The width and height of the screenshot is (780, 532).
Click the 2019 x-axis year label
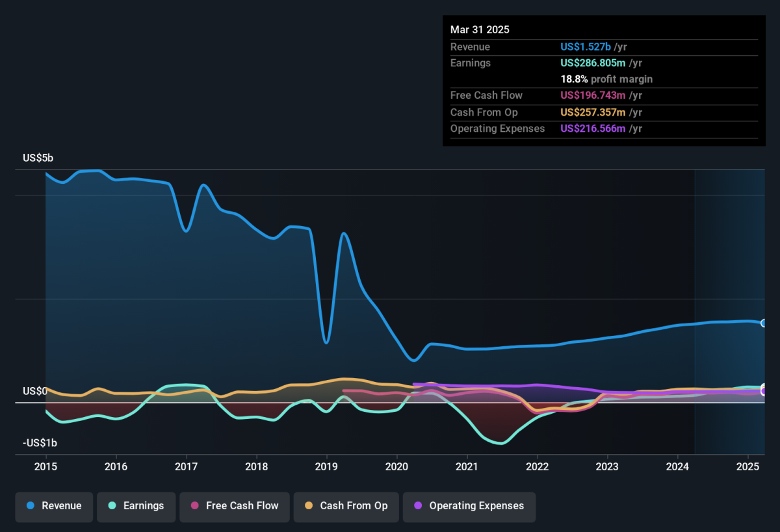[x=326, y=466]
